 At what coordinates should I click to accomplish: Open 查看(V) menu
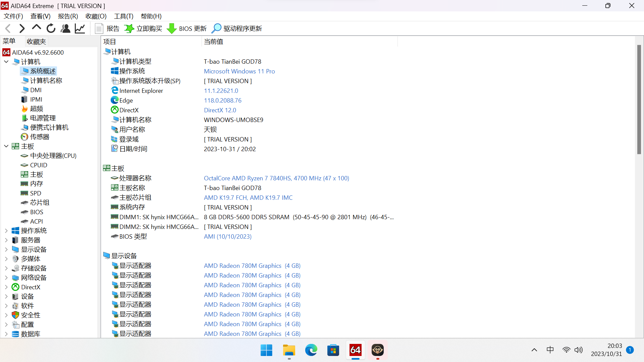pyautogui.click(x=40, y=16)
